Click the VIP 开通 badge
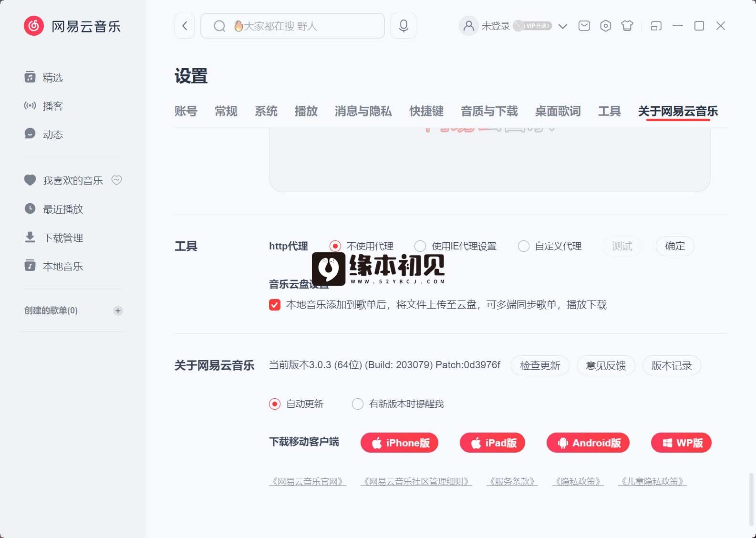756x538 pixels. pos(533,26)
